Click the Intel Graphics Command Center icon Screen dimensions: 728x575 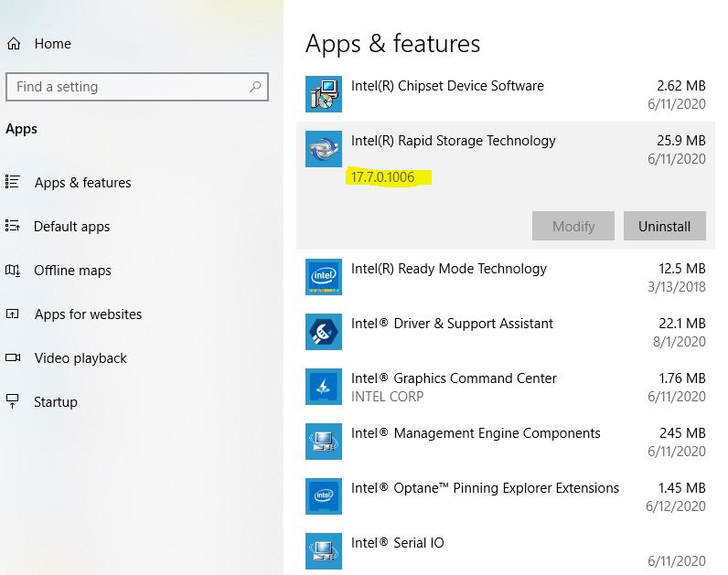(324, 387)
